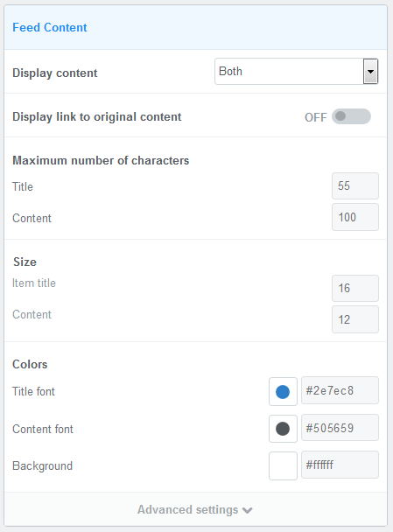Screen dimensions: 393x532
Task: Open the Background color swatch
Action: coord(283,465)
